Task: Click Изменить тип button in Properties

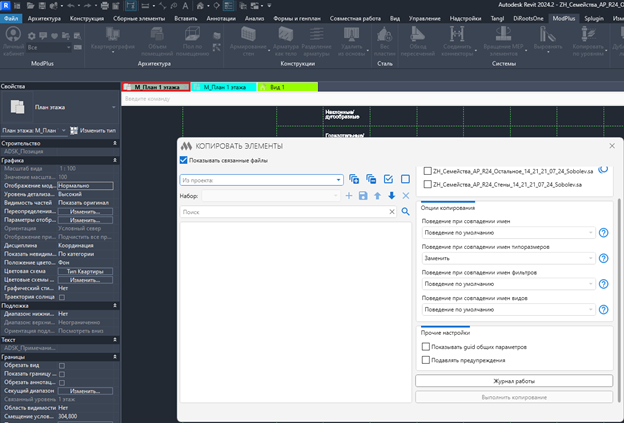Action: (x=94, y=131)
